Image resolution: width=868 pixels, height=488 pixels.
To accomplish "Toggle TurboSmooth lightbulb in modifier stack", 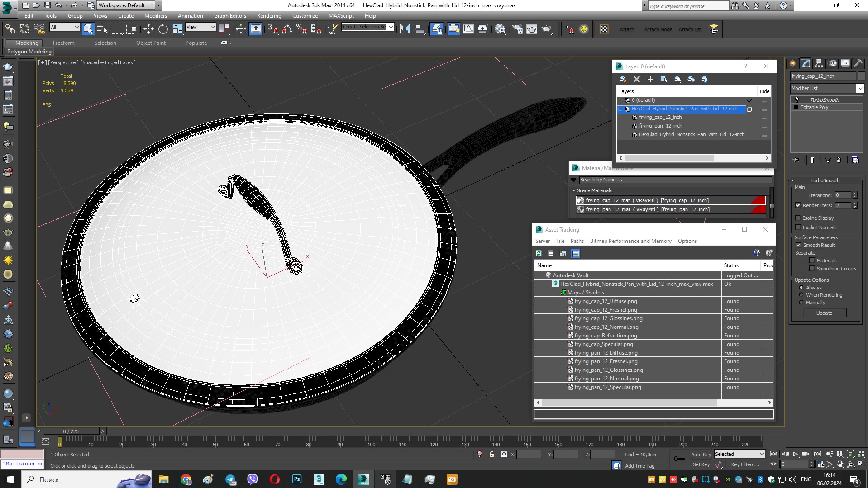I will coord(797,99).
